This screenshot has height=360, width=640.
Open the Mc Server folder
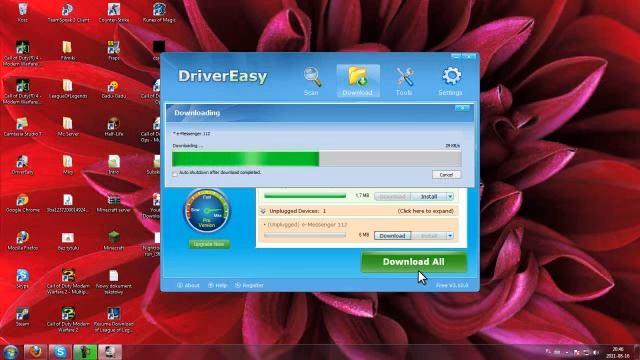(x=68, y=127)
